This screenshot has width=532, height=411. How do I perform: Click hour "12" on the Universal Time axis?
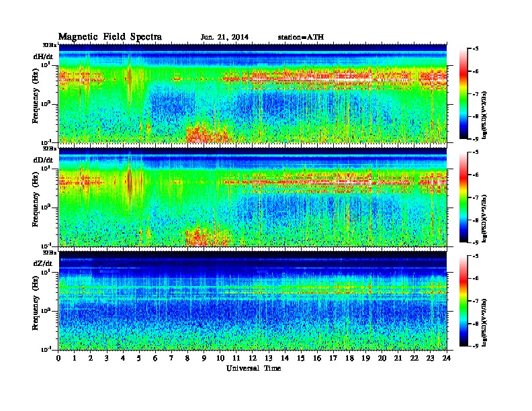pos(253,358)
